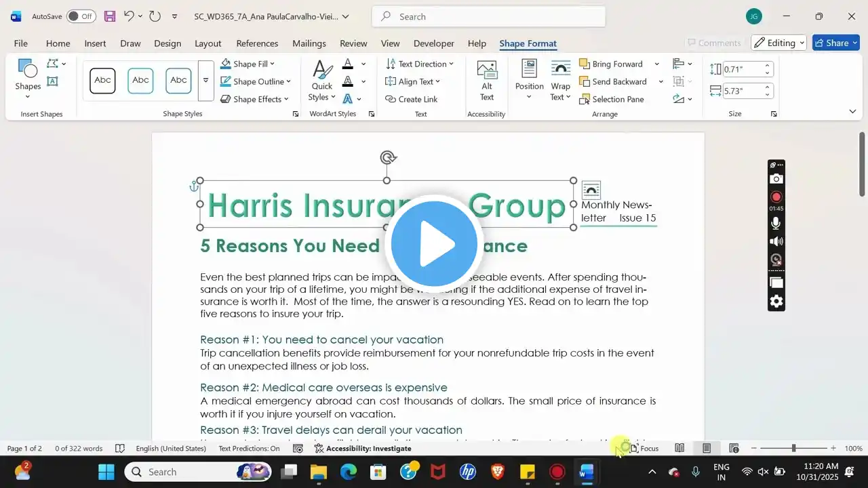Click the Text Predictions: On status item
The width and height of the screenshot is (868, 488).
click(x=249, y=448)
